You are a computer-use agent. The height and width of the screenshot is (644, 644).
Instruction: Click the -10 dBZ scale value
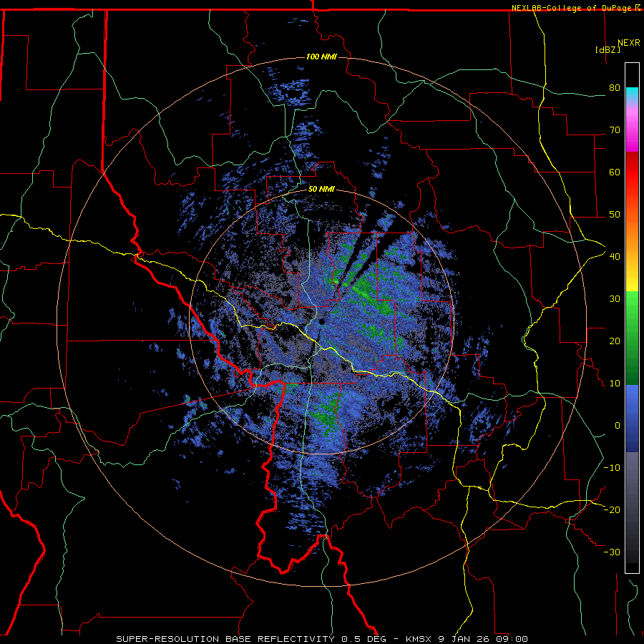[x=612, y=468]
